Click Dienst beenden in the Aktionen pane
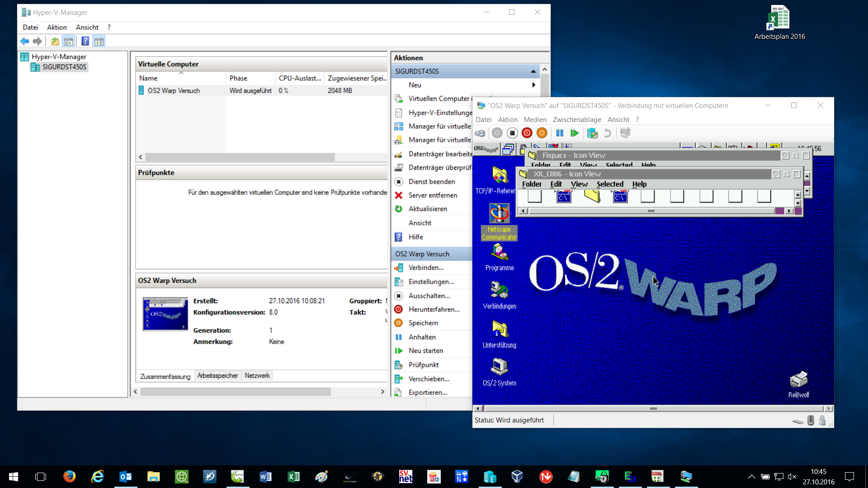Screen dimensions: 868x488 [432, 181]
